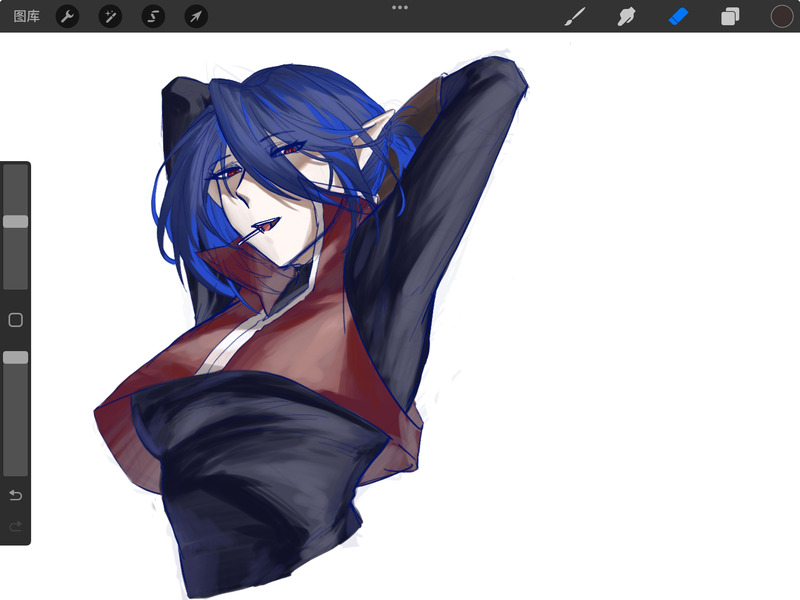
Task: Undo the last stroke
Action: [x=16, y=495]
